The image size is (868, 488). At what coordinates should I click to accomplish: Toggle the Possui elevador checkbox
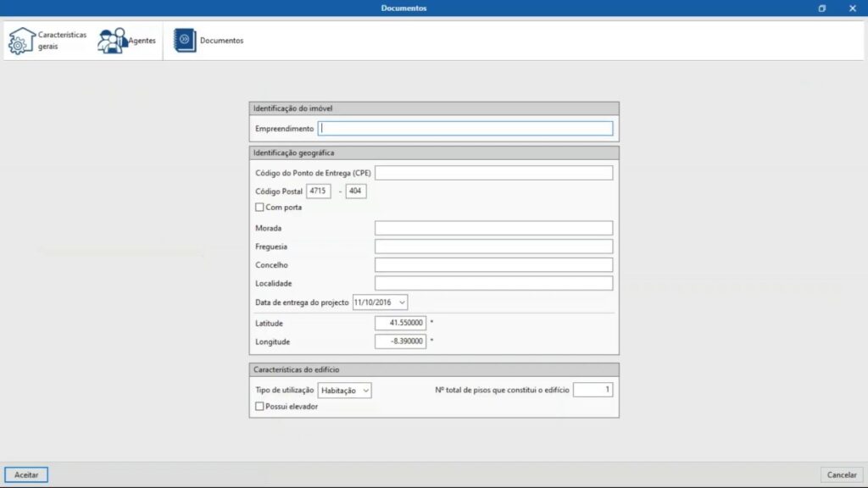click(260, 407)
